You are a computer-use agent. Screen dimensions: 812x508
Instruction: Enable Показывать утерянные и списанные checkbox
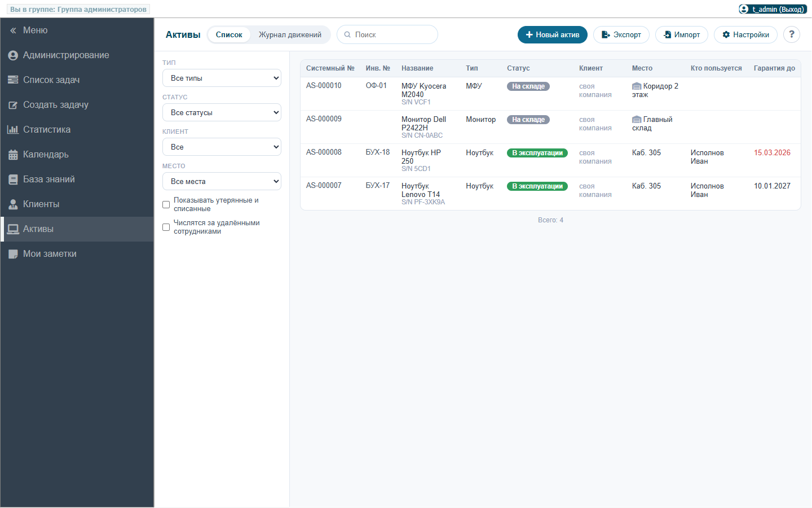166,204
